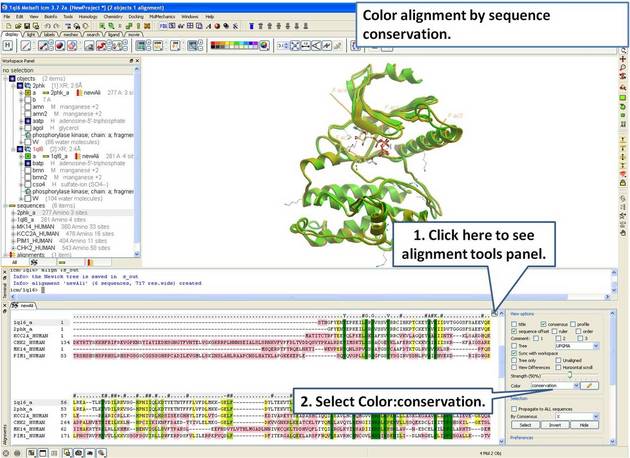This screenshot has width=630, height=458.
Task: Open the alignment tools panel toggle button
Action: 495,313
